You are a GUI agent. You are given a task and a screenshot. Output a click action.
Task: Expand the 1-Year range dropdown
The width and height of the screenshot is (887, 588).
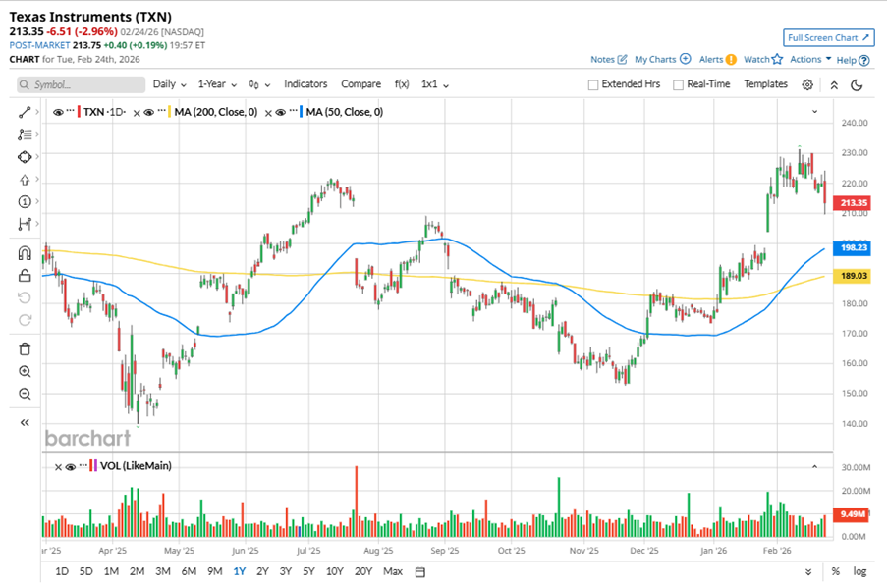[218, 84]
